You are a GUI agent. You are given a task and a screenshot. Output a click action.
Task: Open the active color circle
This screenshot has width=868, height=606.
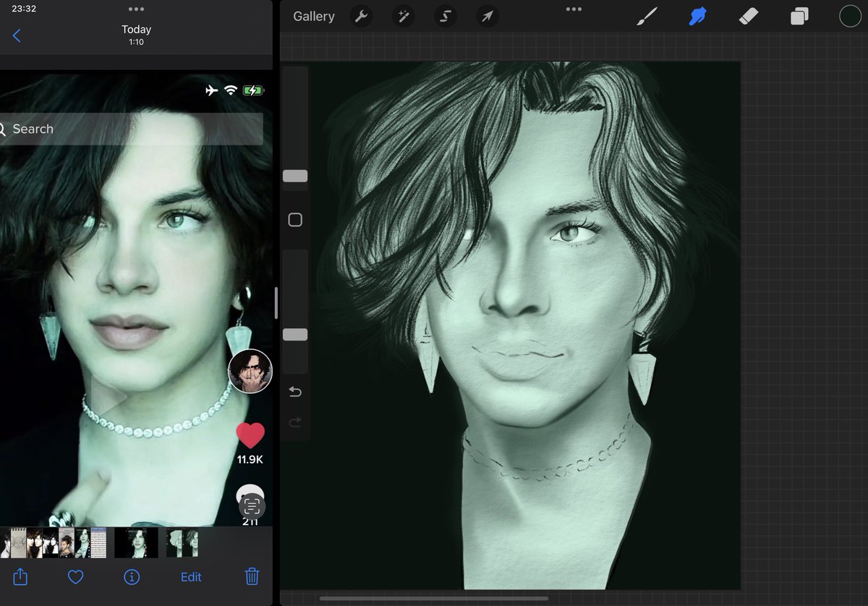850,16
